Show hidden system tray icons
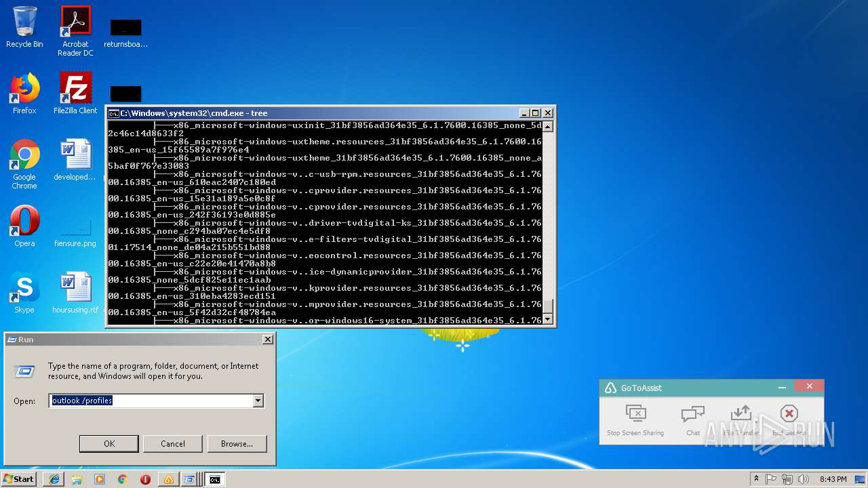868x488 pixels. click(x=757, y=479)
